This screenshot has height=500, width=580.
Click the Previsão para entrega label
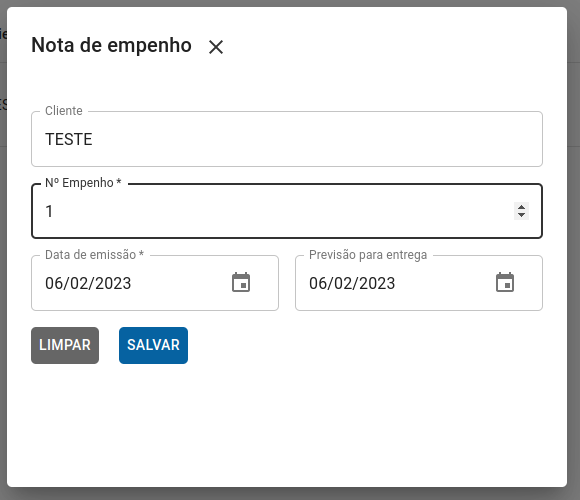(x=368, y=255)
